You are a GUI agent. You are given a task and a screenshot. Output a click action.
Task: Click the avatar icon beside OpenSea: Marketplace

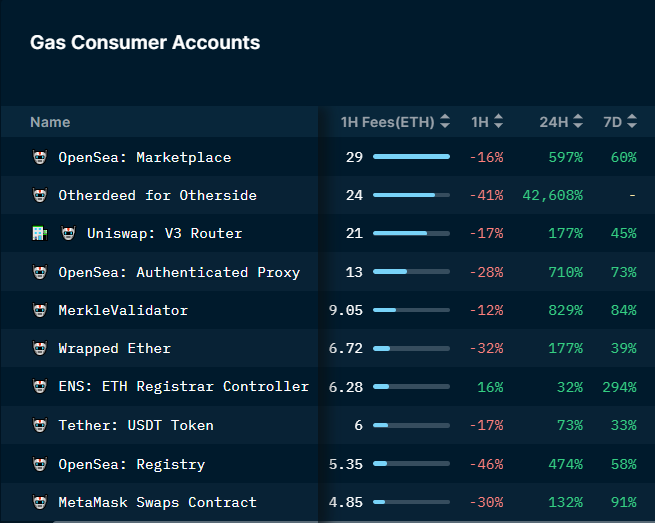click(40, 157)
